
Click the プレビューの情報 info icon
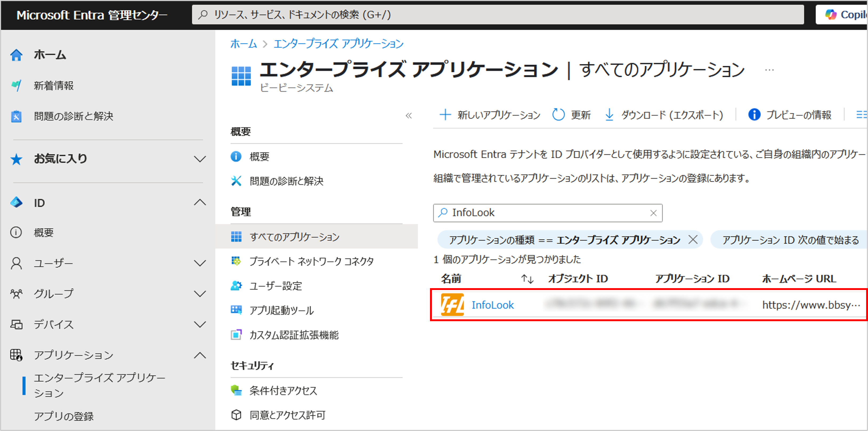click(x=754, y=115)
